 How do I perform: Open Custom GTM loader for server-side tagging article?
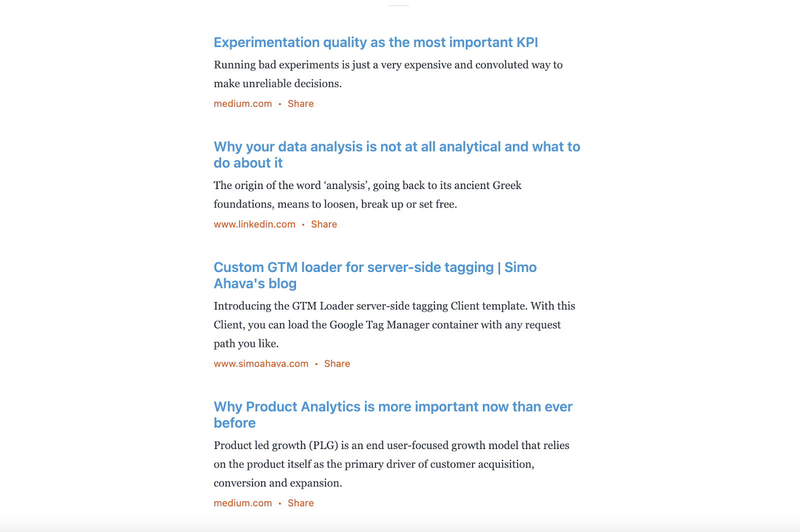[375, 275]
